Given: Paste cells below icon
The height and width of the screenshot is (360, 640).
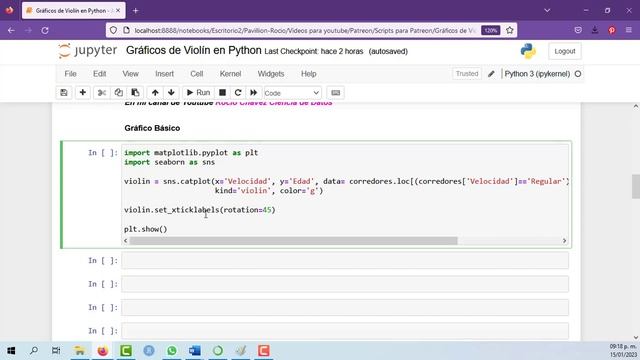Looking at the screenshot, I should click(x=135, y=93).
